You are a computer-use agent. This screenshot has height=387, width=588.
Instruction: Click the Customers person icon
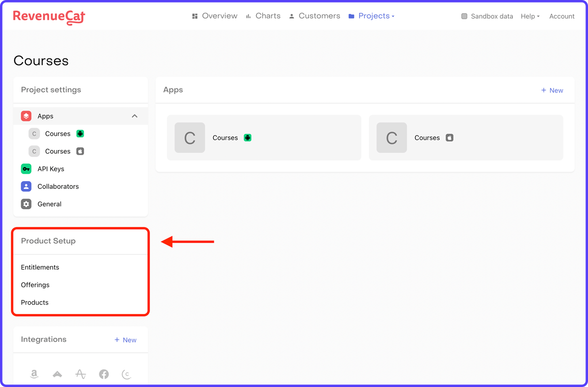coord(291,16)
